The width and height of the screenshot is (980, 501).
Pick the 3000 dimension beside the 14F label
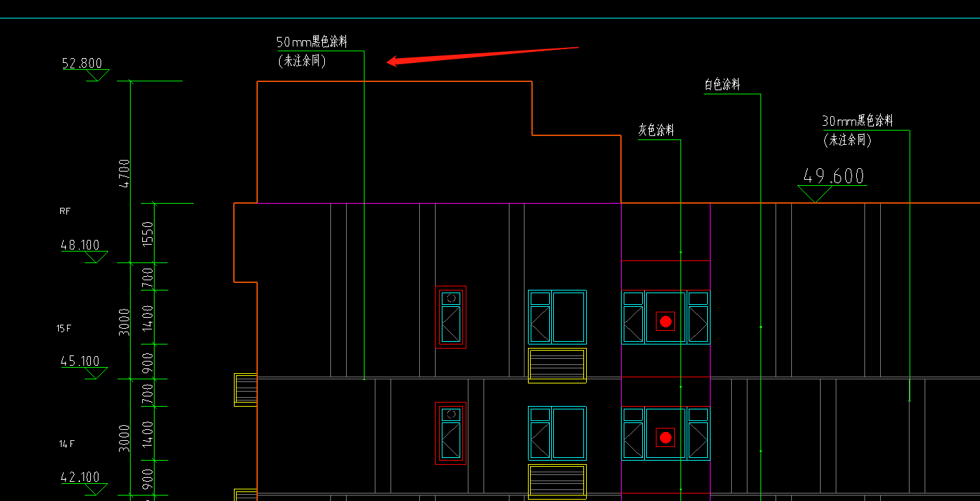click(x=124, y=437)
